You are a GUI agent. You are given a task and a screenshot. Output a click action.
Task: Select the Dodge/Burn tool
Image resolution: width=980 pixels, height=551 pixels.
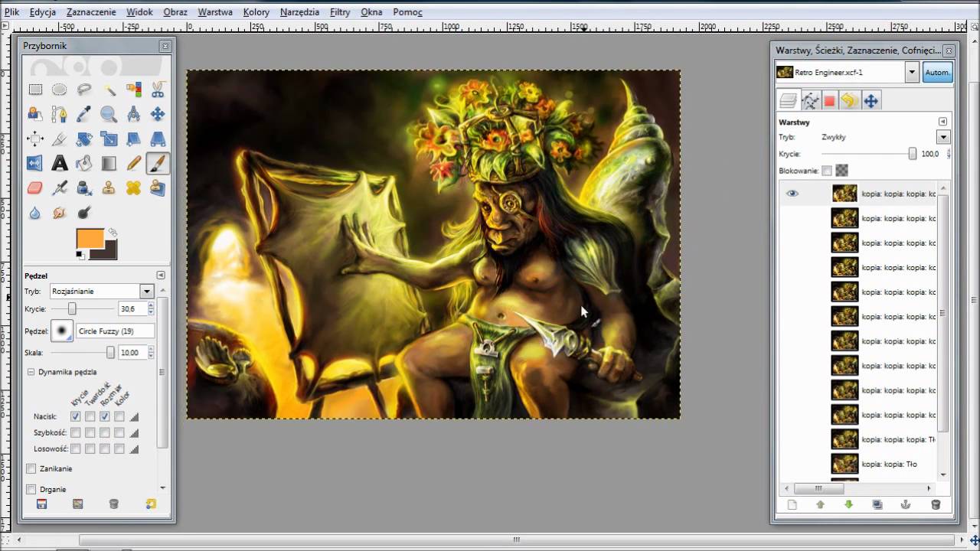point(84,212)
